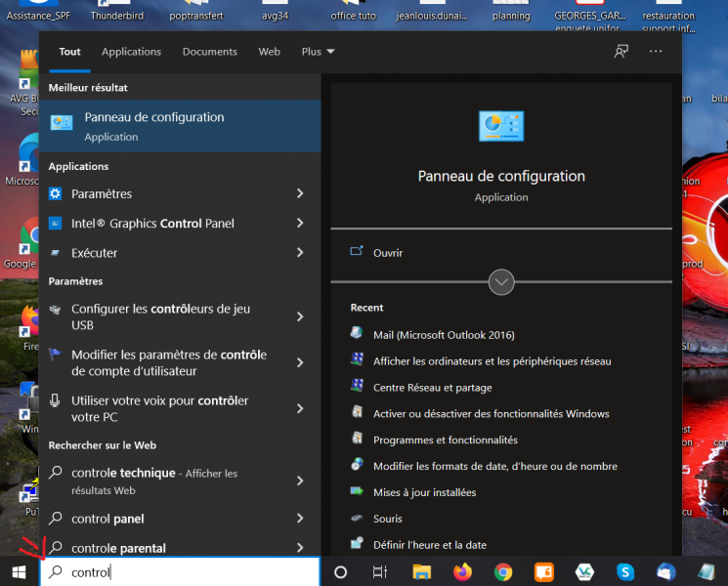728x586 pixels.
Task: Switch to the Applications tab
Action: coord(131,52)
